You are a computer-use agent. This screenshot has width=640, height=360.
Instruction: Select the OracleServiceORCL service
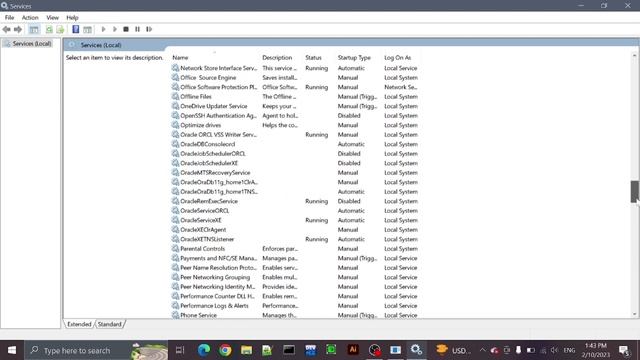296,211
